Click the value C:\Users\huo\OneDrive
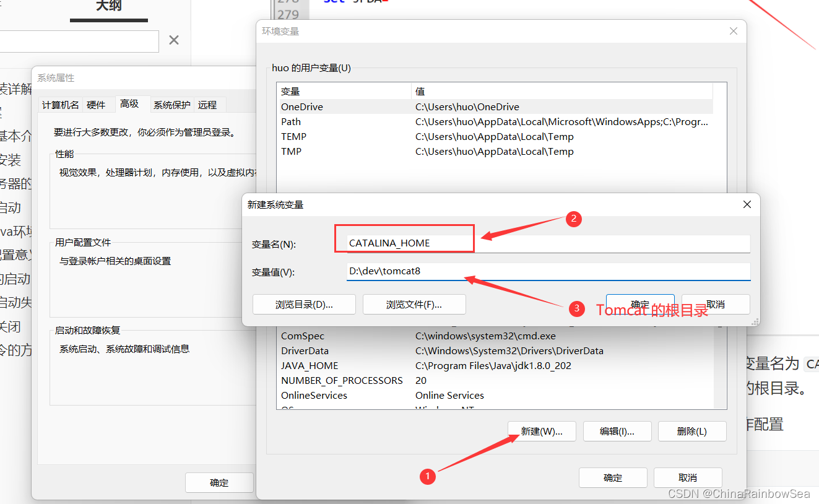This screenshot has height=504, width=819. tap(467, 106)
